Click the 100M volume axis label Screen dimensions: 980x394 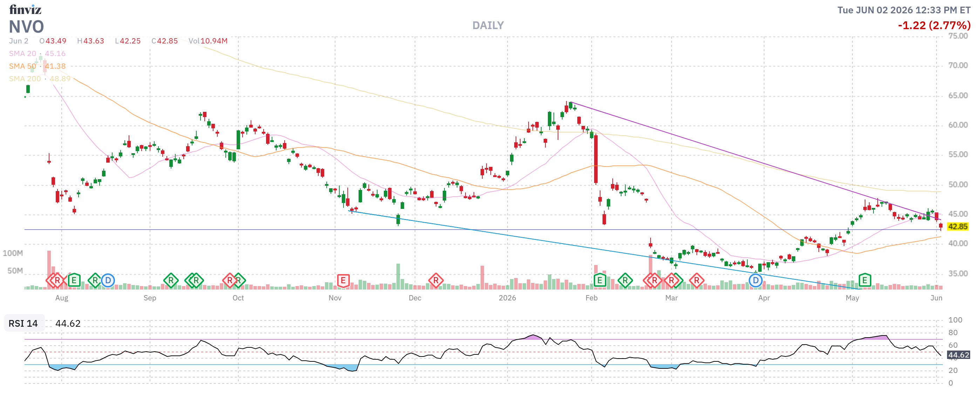[x=13, y=253]
